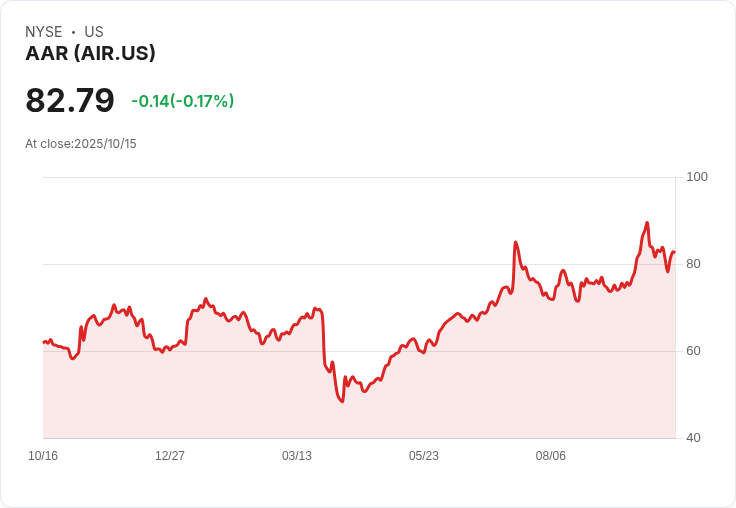Click the US market label

94,32
